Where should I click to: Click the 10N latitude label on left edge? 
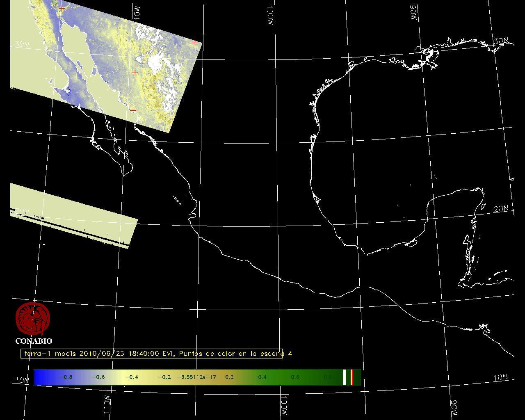tap(22, 380)
